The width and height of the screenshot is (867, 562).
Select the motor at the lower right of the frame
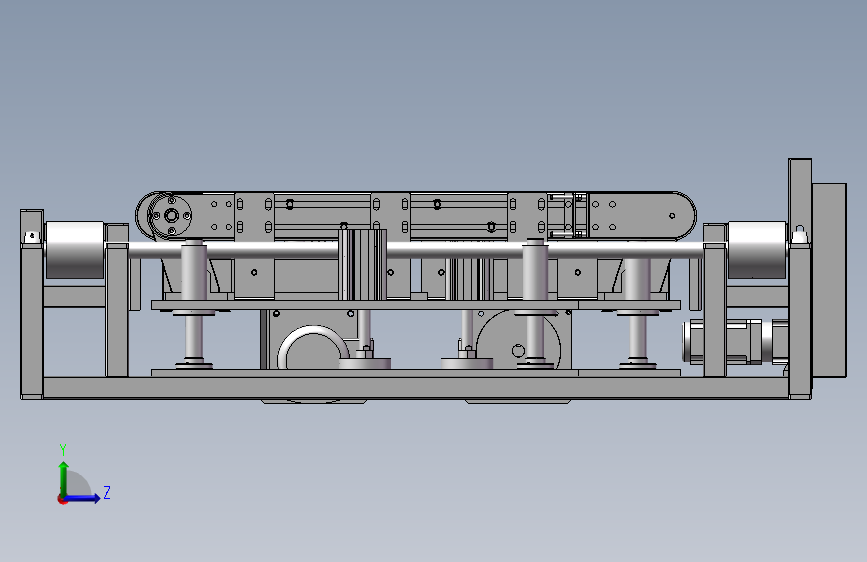[735, 341]
